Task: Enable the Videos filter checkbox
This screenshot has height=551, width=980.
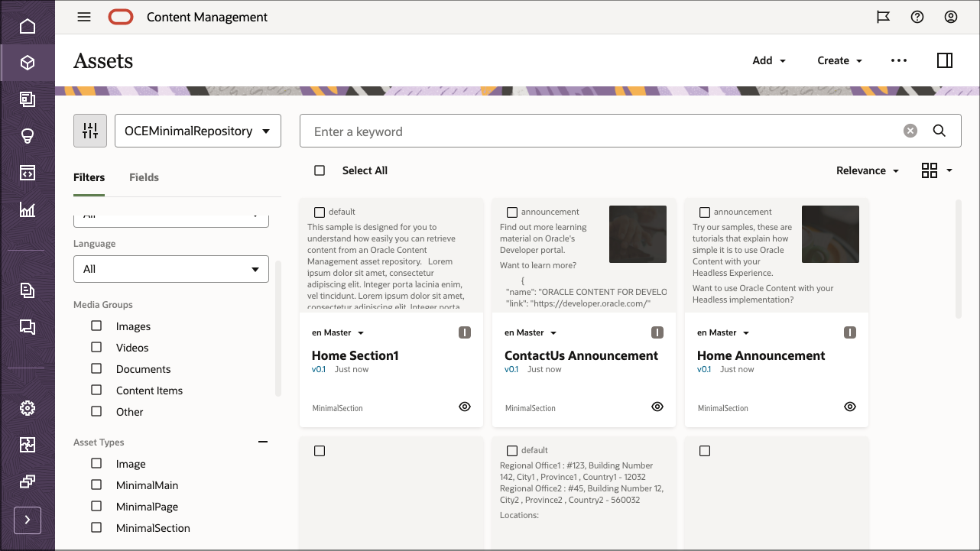Action: (96, 347)
